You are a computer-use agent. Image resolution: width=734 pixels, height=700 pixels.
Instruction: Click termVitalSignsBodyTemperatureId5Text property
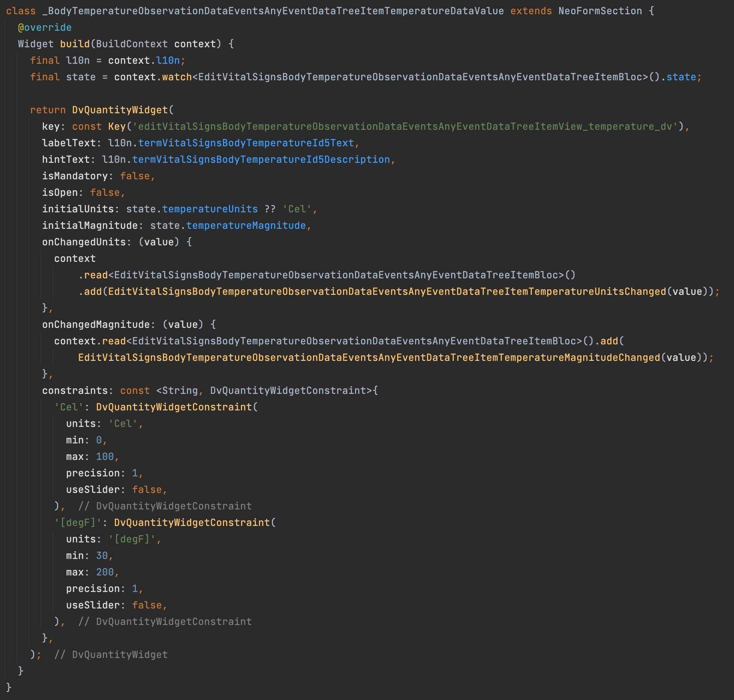246,143
